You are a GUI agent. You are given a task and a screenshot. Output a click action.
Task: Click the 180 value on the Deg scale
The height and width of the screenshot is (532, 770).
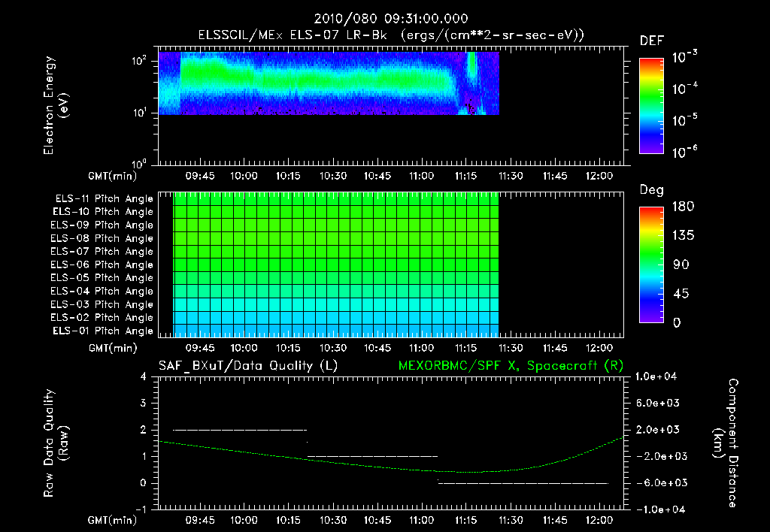click(683, 207)
